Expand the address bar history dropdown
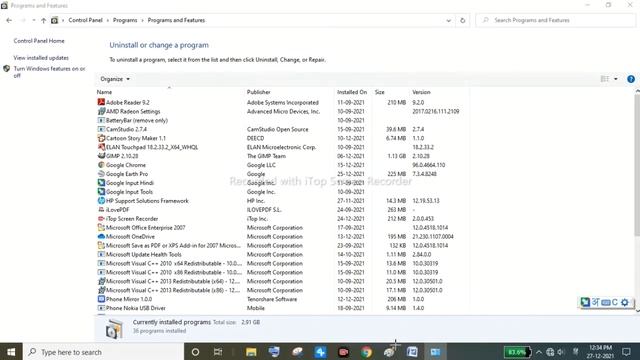Screen dimensions: 640x360 click(x=449, y=20)
